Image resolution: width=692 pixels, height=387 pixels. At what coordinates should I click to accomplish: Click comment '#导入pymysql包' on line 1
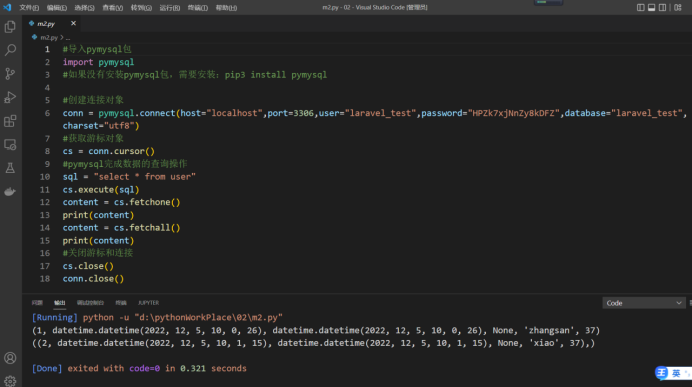pos(97,49)
